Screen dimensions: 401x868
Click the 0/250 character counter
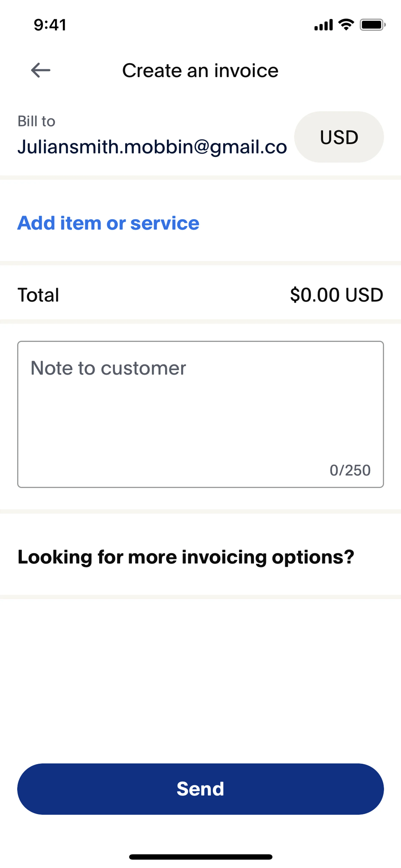[350, 470]
